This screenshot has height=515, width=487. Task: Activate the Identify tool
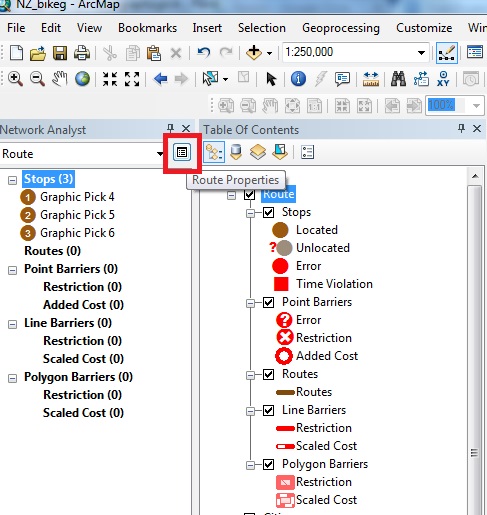click(x=298, y=79)
